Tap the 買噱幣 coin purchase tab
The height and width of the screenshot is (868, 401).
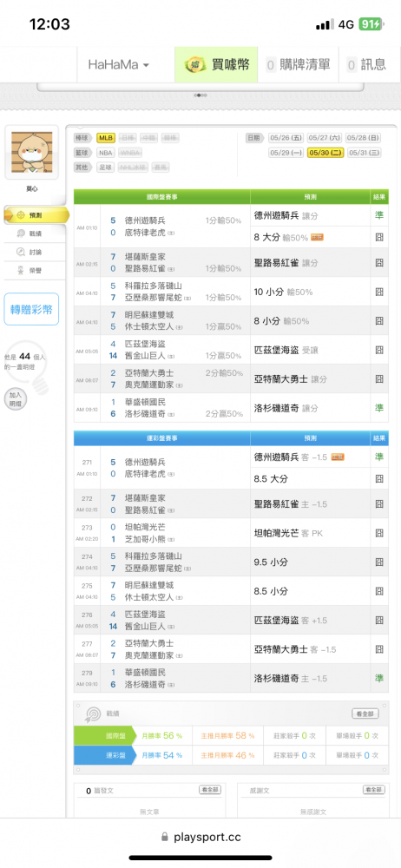[216, 65]
